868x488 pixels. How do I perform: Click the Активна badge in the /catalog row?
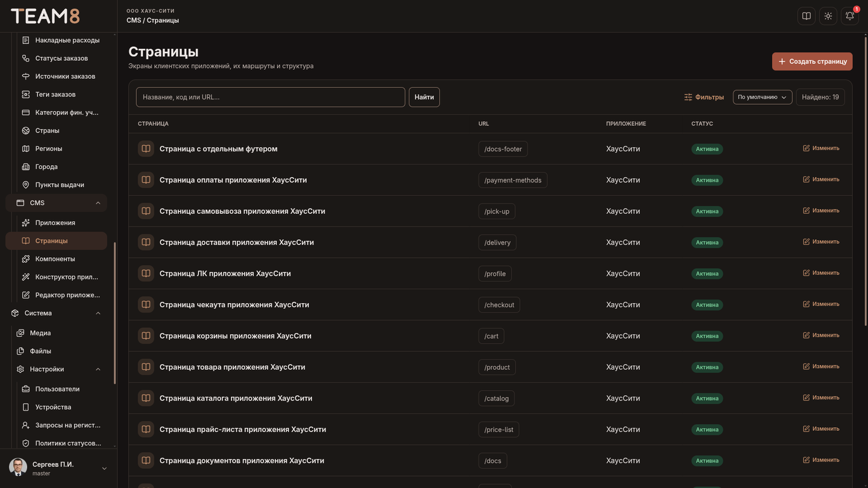(707, 398)
